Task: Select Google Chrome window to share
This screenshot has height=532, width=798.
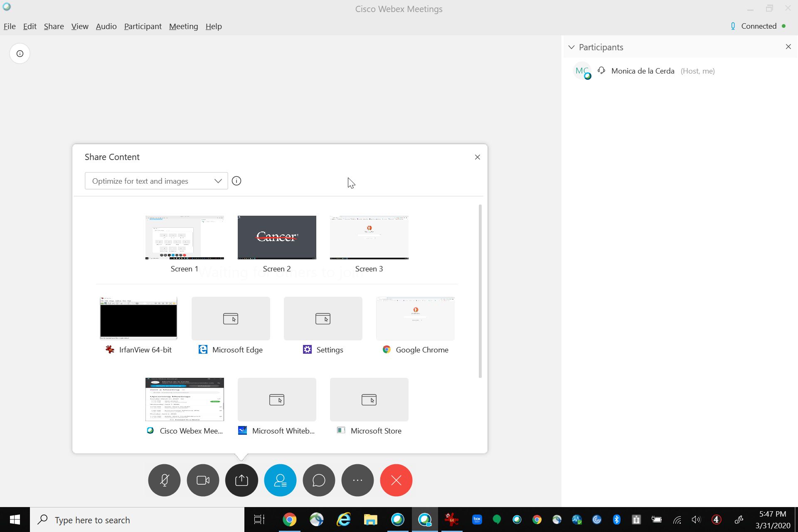Action: [x=415, y=319]
